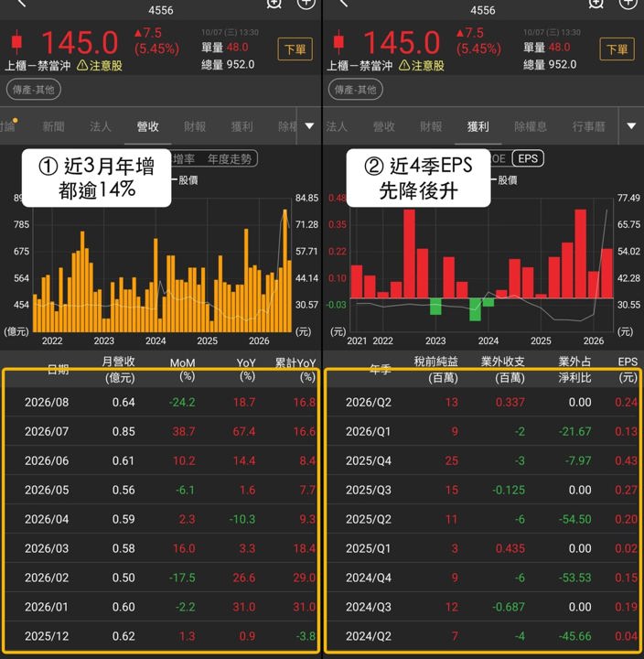Image resolution: width=644 pixels, height=659 pixels.
Task: Select the EPS chart toggle
Action: click(x=528, y=158)
